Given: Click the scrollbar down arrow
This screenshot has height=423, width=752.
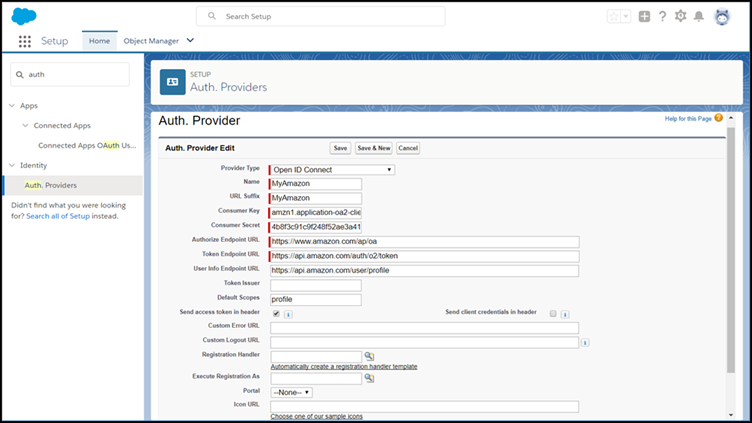Looking at the screenshot, I should point(731,415).
